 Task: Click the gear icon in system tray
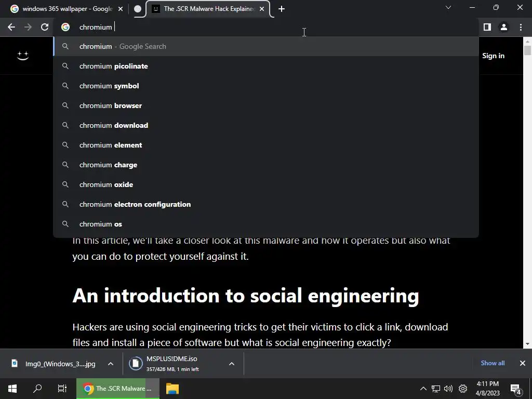(463, 389)
